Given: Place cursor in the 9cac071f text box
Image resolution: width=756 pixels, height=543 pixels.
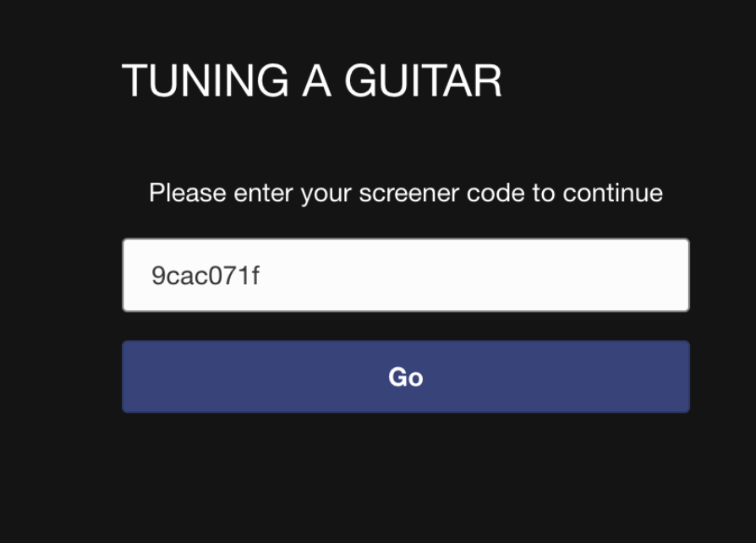Looking at the screenshot, I should point(405,276).
